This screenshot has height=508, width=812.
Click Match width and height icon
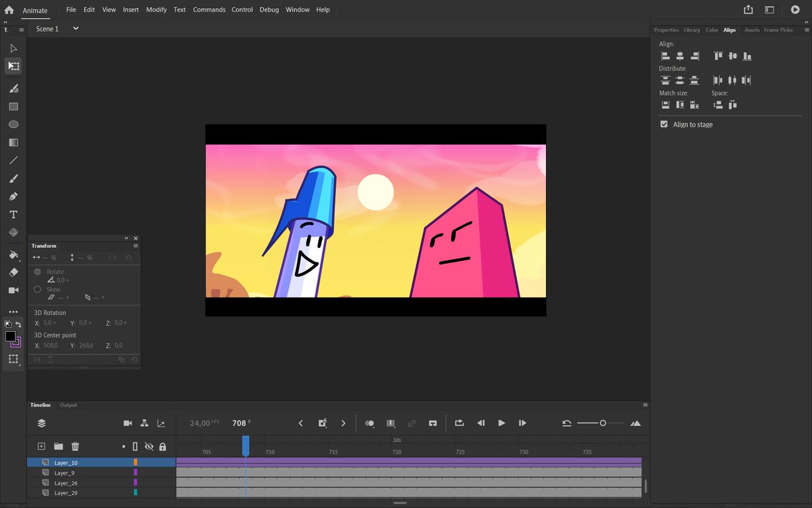(694, 104)
